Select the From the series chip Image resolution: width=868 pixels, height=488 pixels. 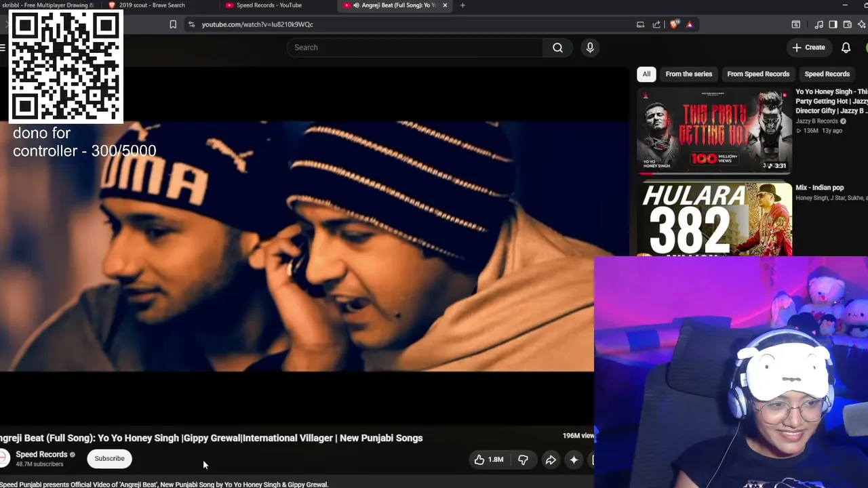[x=689, y=74]
